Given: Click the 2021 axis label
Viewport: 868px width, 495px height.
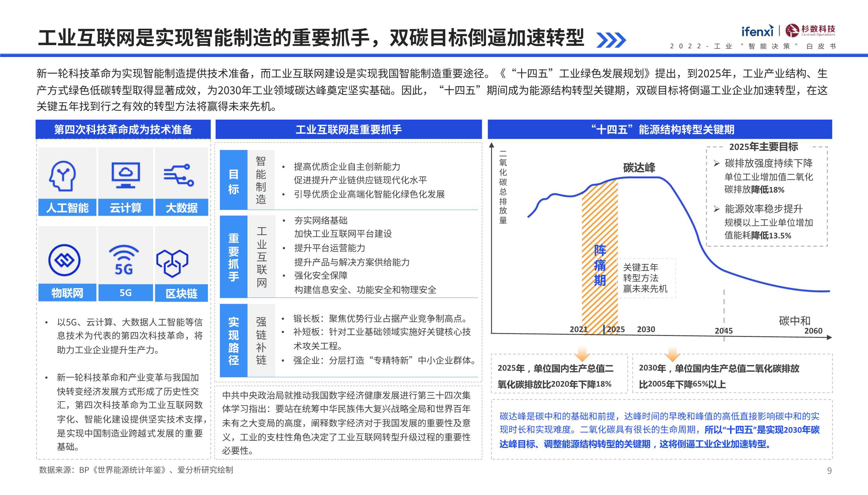Looking at the screenshot, I should (578, 329).
